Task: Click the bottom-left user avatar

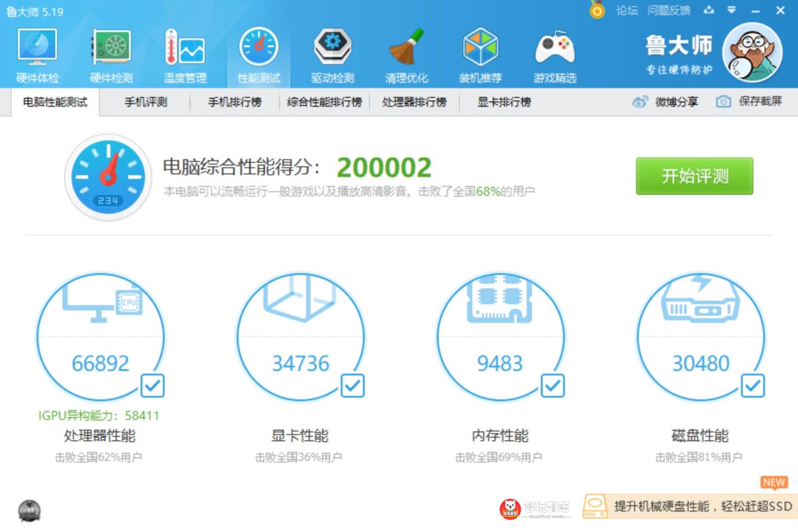Action: (x=30, y=511)
